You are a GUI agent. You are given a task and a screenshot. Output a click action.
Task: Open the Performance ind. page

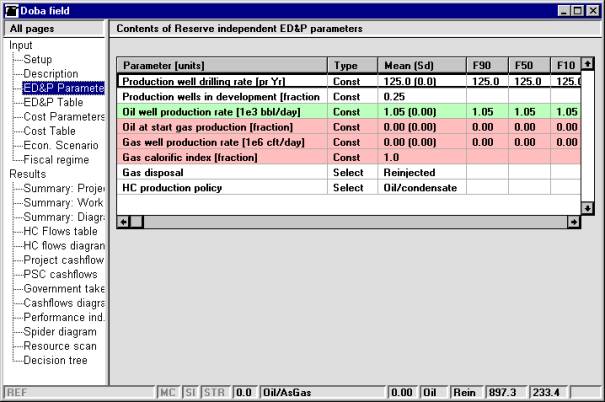point(64,317)
